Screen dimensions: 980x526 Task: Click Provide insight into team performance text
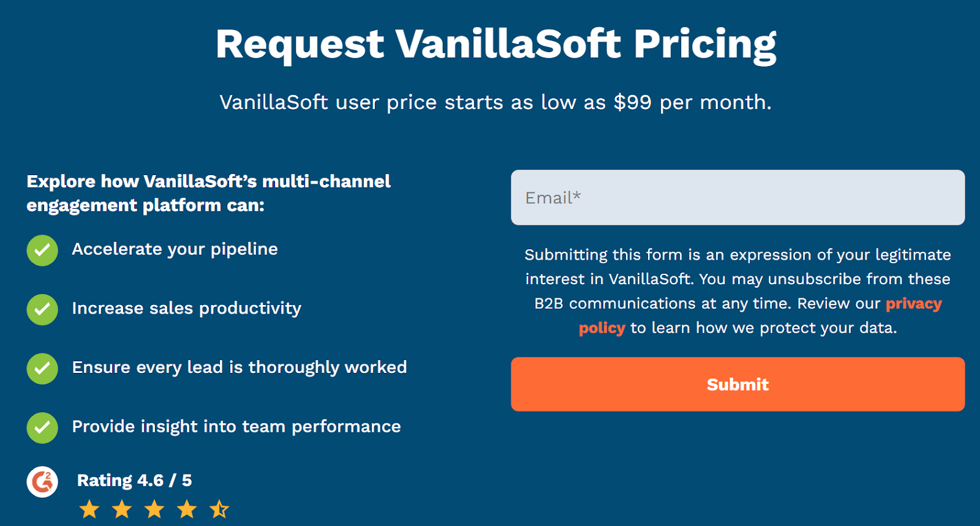[236, 426]
